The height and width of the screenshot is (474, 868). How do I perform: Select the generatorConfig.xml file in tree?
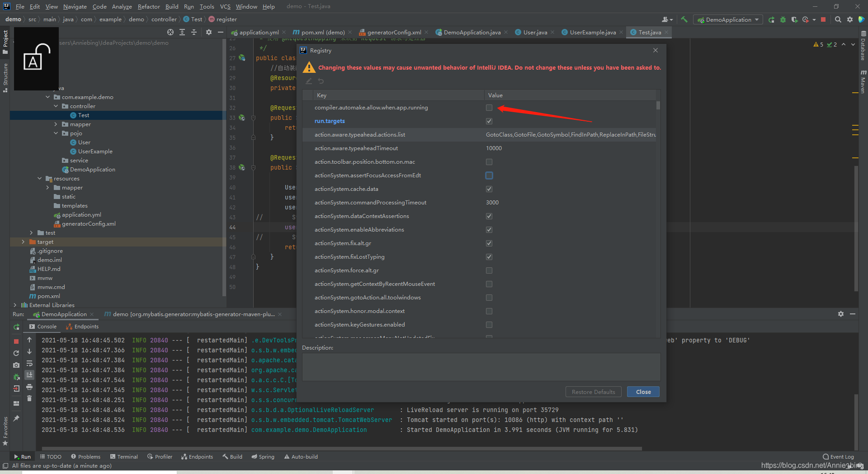pos(85,223)
